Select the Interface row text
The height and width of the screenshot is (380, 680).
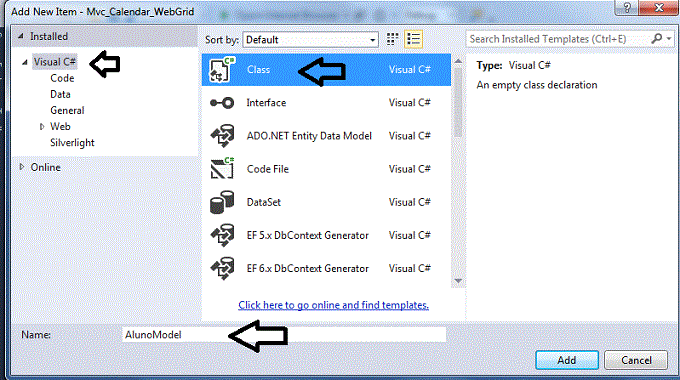coord(266,103)
